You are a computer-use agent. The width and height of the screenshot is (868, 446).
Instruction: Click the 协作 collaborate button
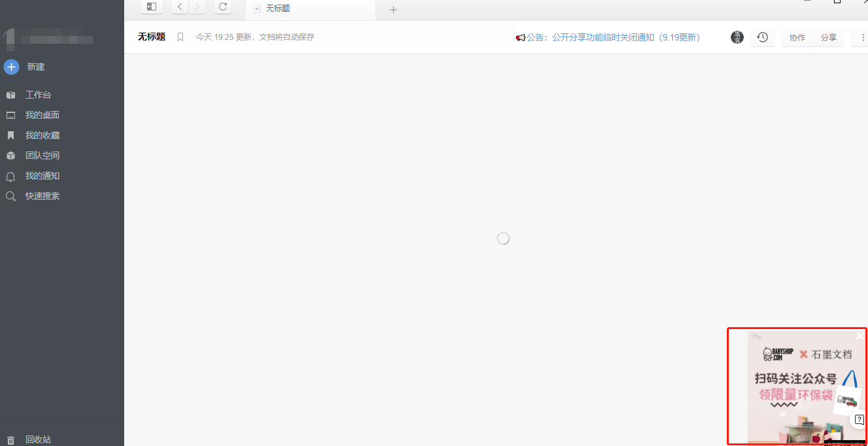[x=797, y=37]
